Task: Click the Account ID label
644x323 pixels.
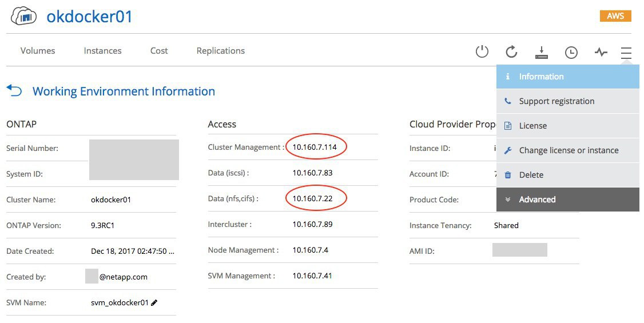Action: pyautogui.click(x=429, y=174)
